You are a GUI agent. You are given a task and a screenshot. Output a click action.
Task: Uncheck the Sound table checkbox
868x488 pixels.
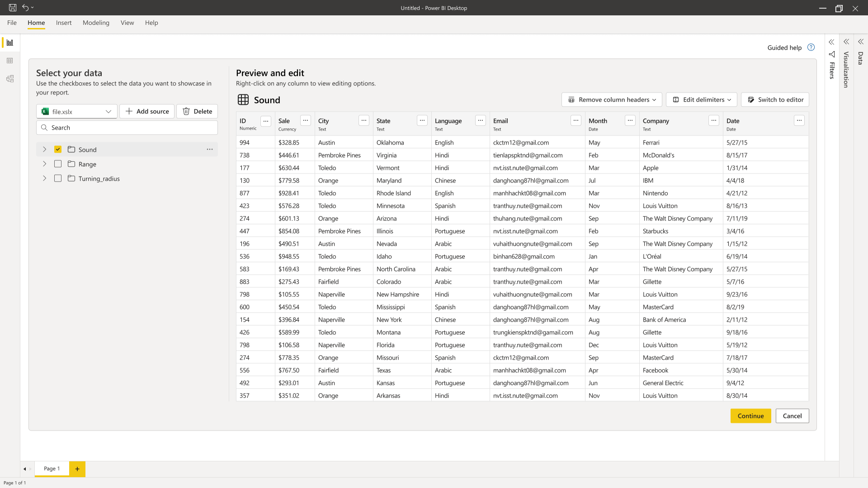coord(58,150)
